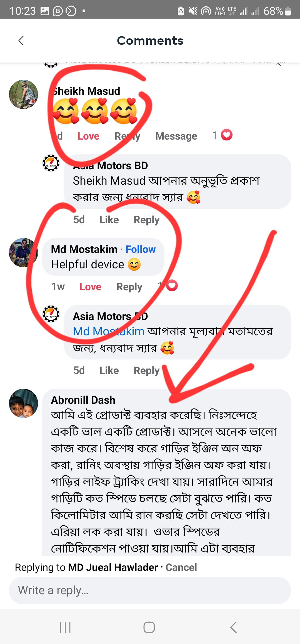300x644 pixels.
Task: Reply to Md Mostakim's Helpful device comment
Action: 129,287
